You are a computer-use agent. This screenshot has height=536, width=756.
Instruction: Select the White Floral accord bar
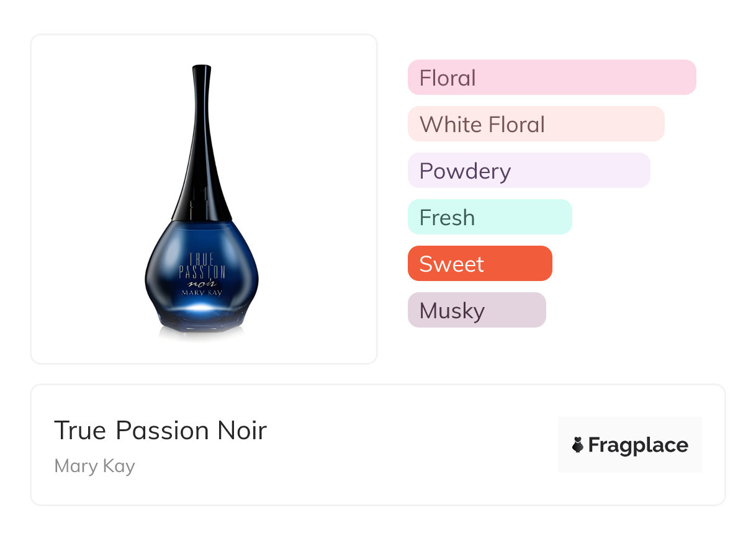536,124
